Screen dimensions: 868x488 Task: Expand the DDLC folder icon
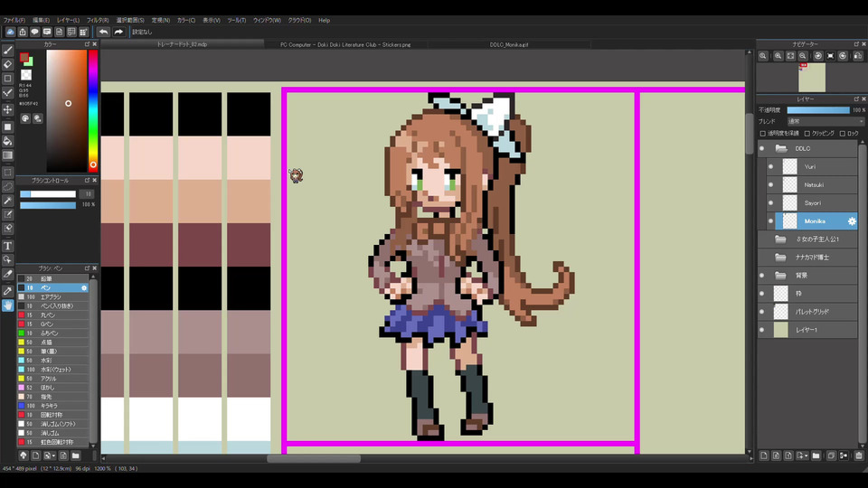[x=781, y=148]
